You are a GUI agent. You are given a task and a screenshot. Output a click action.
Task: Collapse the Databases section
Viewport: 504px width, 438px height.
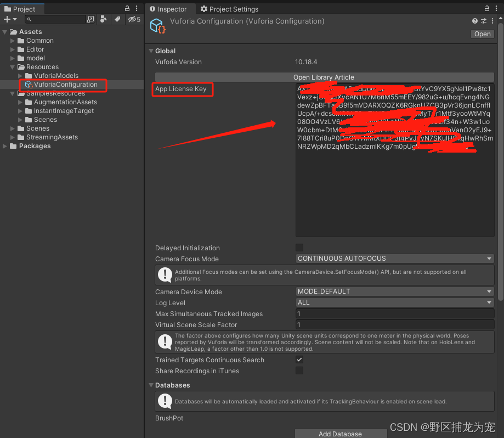(x=151, y=385)
